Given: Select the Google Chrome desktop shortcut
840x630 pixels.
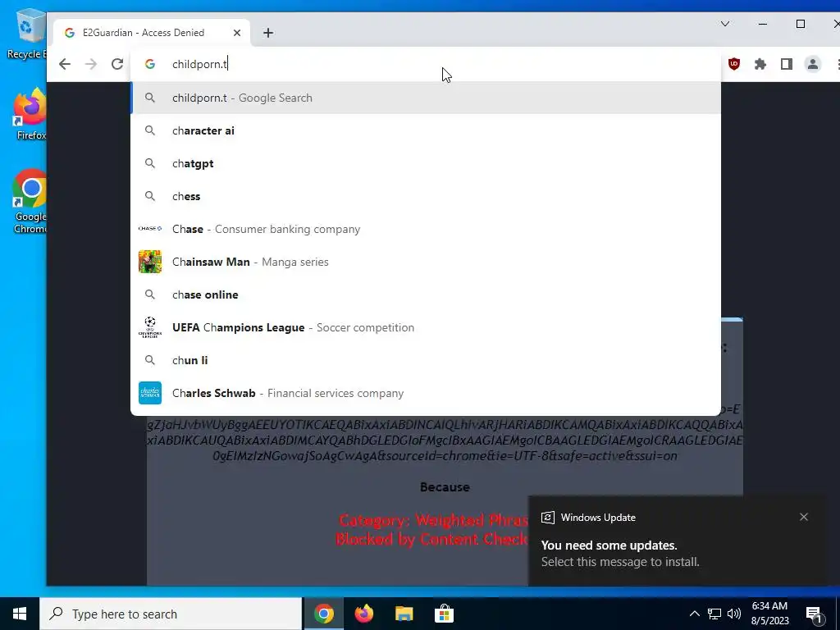Looking at the screenshot, I should [30, 202].
